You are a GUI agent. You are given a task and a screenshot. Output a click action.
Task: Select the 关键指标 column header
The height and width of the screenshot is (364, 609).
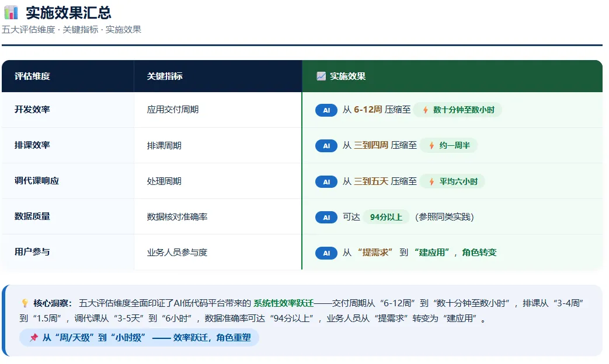pyautogui.click(x=165, y=76)
